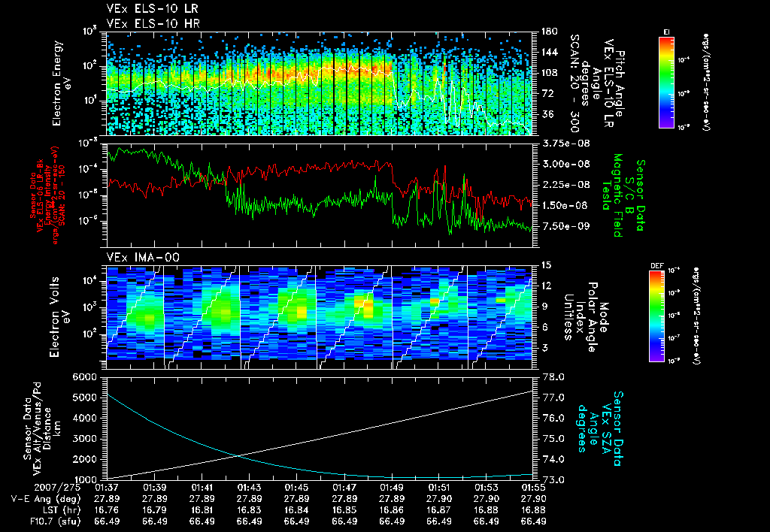
Task: Click the magnetic field tick 3.75e-08
Action: pos(565,144)
